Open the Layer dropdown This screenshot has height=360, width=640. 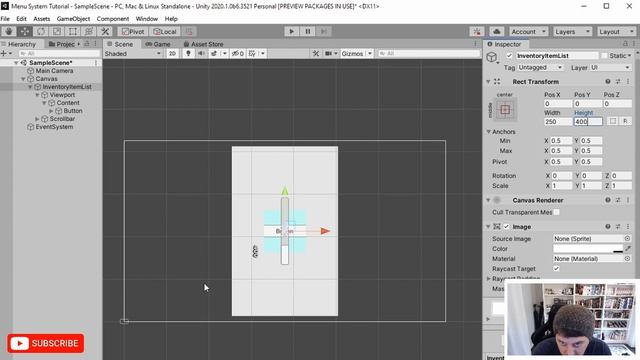pos(610,67)
